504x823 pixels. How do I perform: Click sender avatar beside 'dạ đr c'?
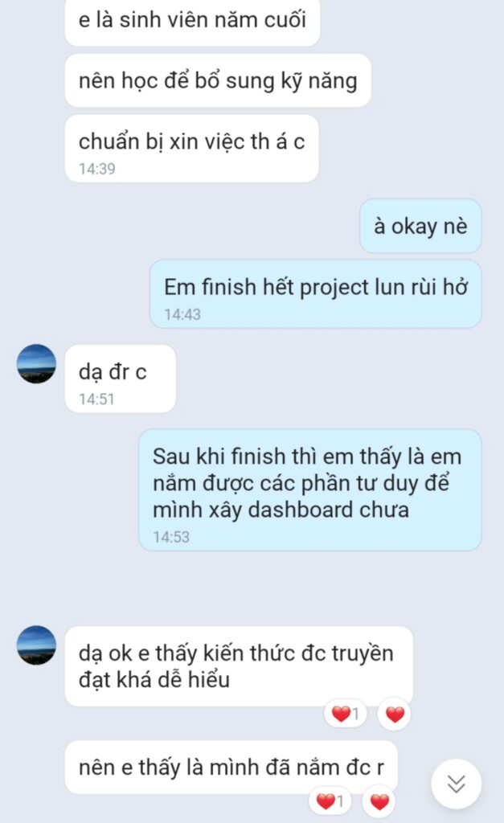click(x=36, y=364)
